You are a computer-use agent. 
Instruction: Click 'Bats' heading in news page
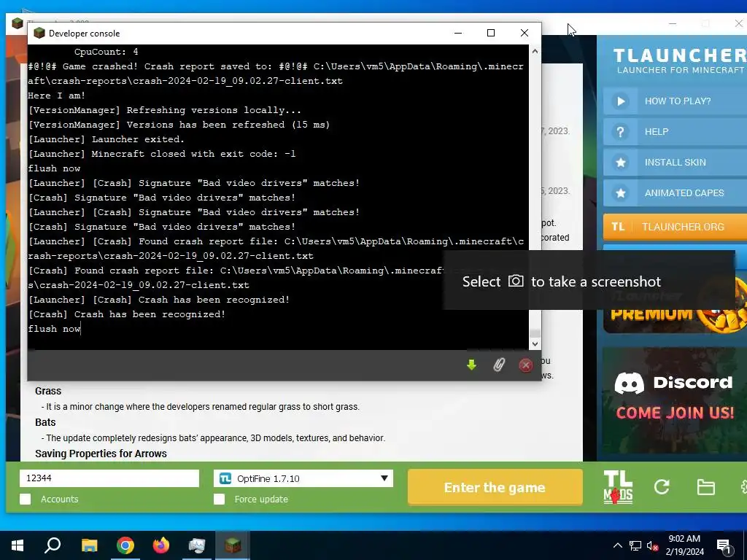coord(45,422)
